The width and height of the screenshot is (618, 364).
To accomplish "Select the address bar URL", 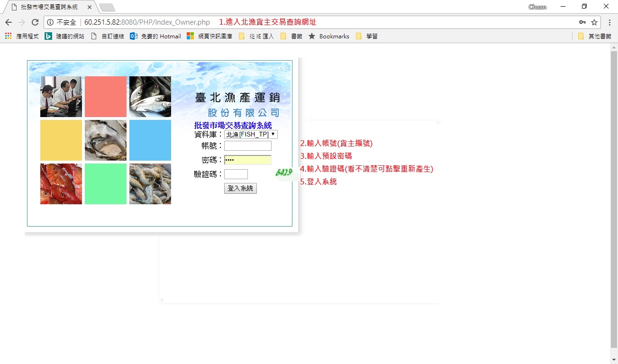I will [147, 22].
